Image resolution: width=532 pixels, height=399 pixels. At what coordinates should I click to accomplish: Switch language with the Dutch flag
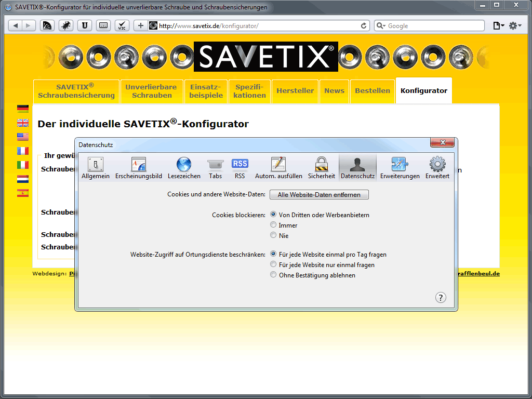tap(23, 179)
